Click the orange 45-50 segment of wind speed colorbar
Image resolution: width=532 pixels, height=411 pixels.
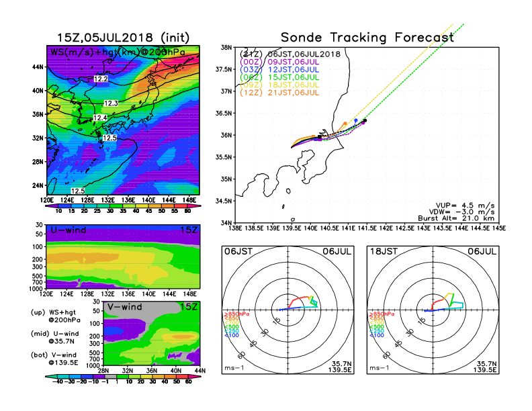(x=154, y=206)
